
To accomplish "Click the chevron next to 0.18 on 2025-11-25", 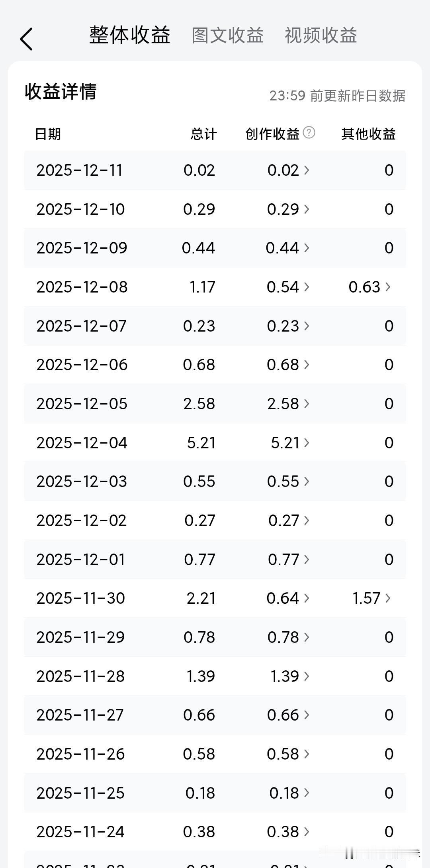I will 306,793.
